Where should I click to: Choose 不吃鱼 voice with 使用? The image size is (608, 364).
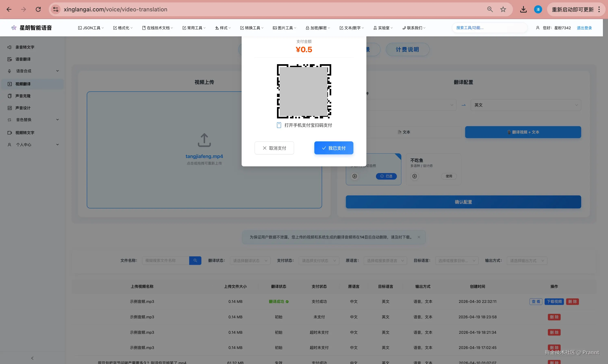coord(449,176)
